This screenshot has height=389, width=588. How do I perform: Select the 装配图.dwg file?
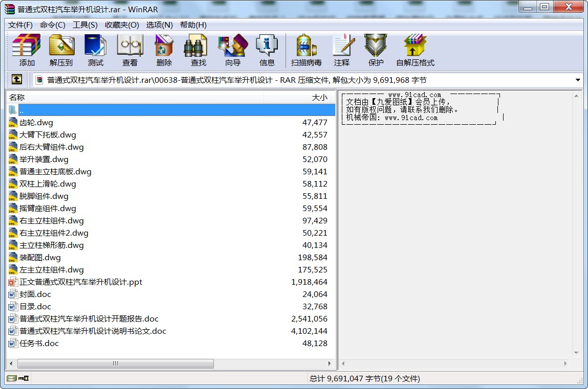click(40, 258)
